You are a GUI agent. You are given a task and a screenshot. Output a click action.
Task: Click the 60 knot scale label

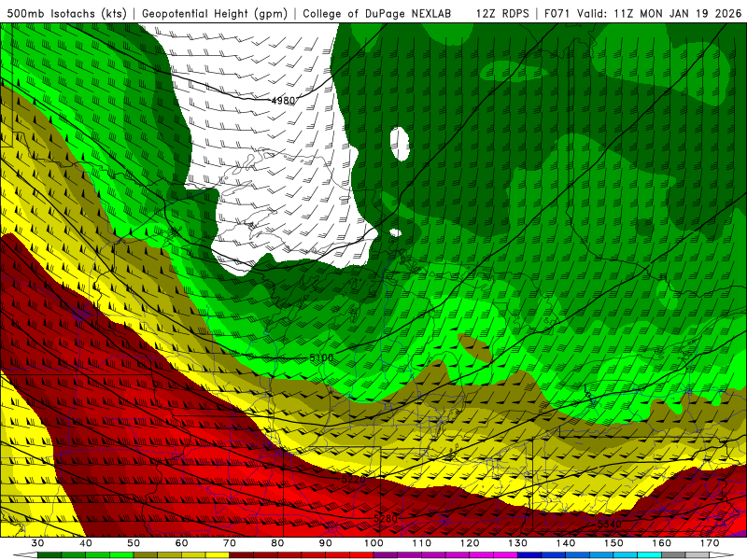tap(181, 543)
